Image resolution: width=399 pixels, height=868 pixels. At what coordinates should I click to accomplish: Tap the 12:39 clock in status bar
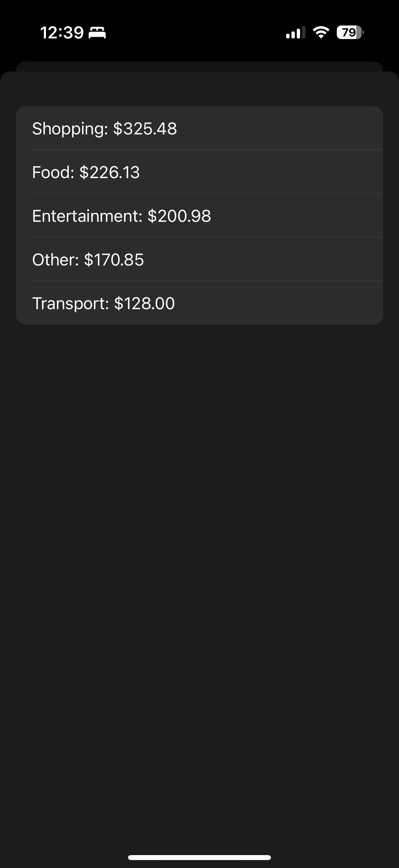tap(62, 33)
